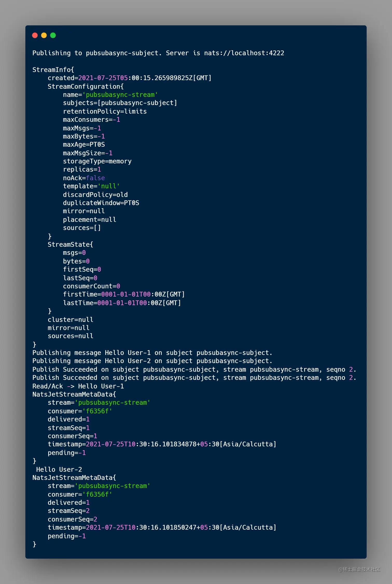The height and width of the screenshot is (584, 392).
Task: Click the bytes=0 line
Action: pyautogui.click(x=76, y=261)
